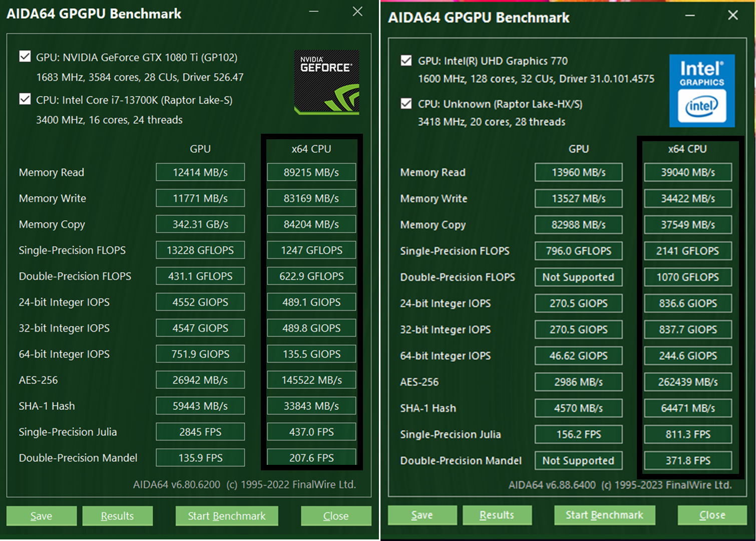The width and height of the screenshot is (756, 541).
Task: Select the 796.0 GFLOPS GPU result
Action: point(579,251)
